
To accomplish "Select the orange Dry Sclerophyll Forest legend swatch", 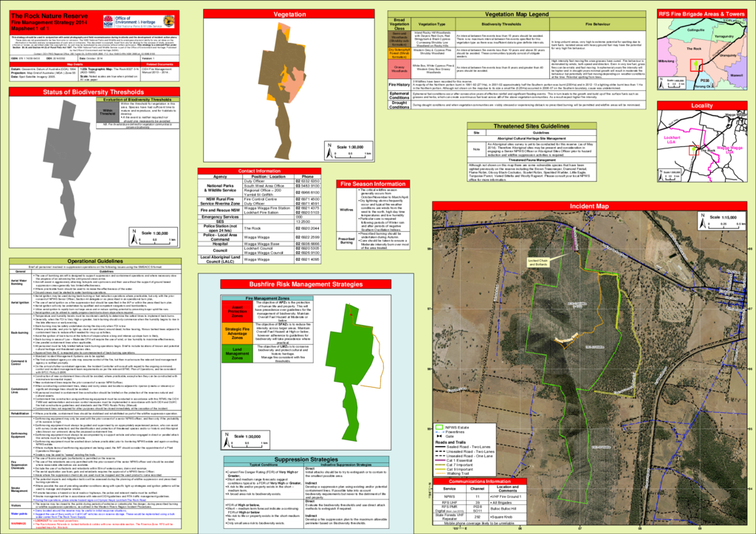I will point(399,53).
